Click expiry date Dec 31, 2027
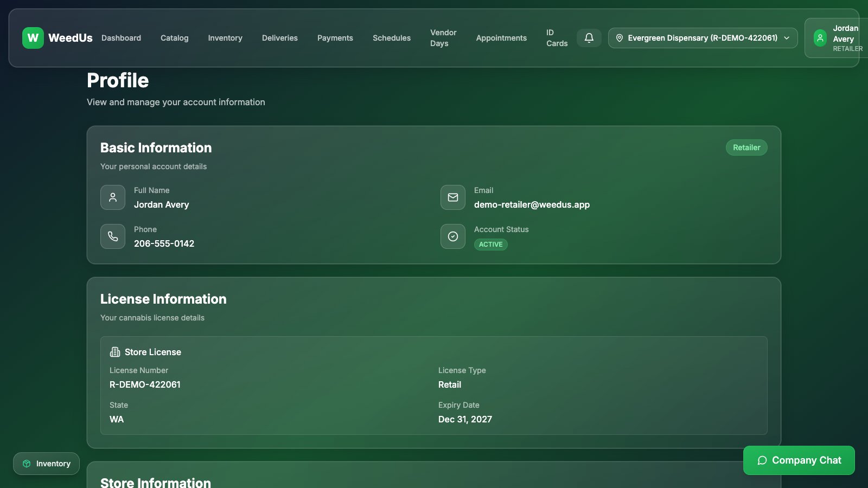868x488 pixels. (465, 419)
